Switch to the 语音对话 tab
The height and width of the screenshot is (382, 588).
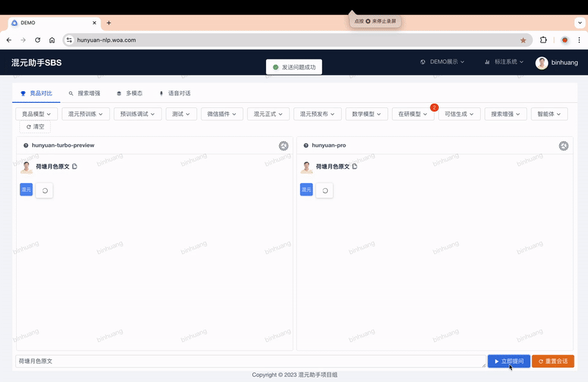[x=175, y=93]
